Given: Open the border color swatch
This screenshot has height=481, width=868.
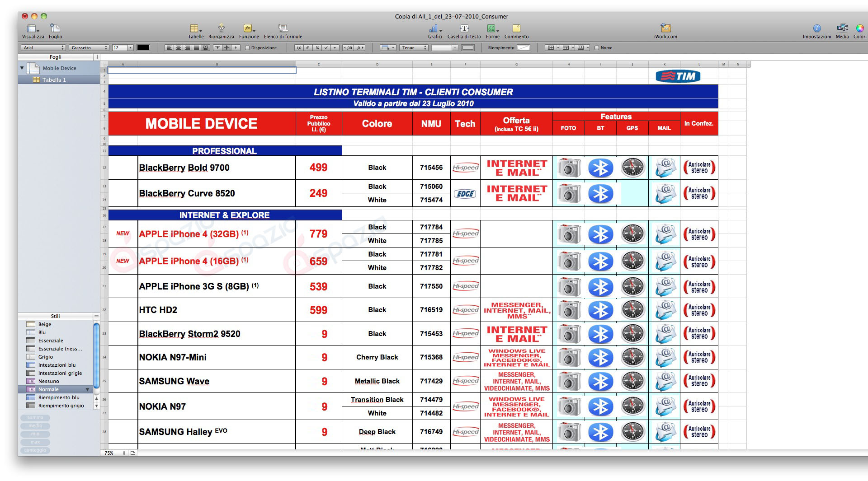Looking at the screenshot, I should click(x=468, y=47).
